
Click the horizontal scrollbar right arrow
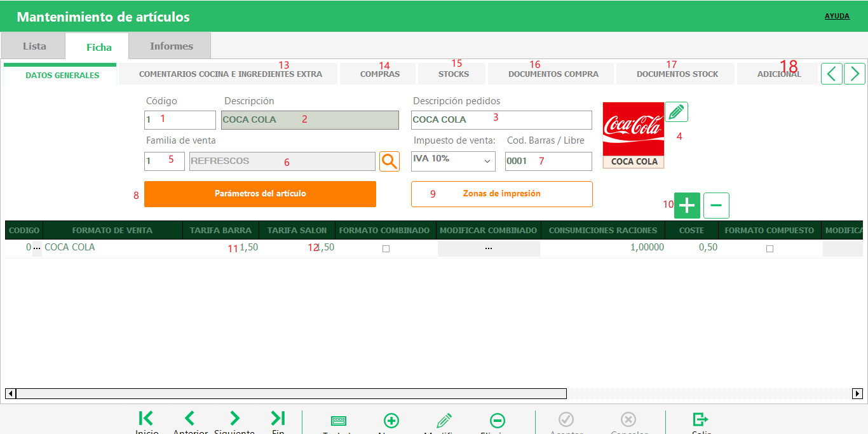tap(857, 394)
